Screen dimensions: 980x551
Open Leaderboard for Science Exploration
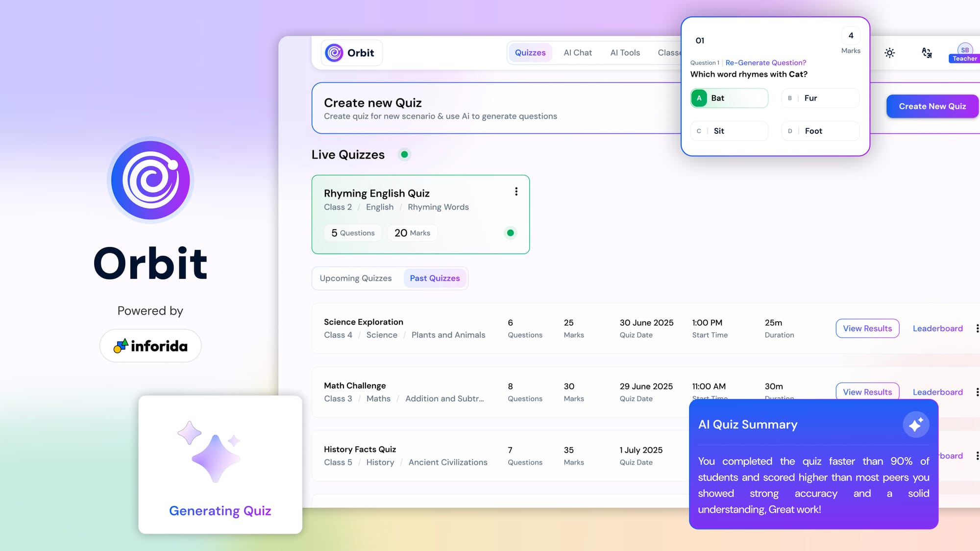[x=937, y=328]
